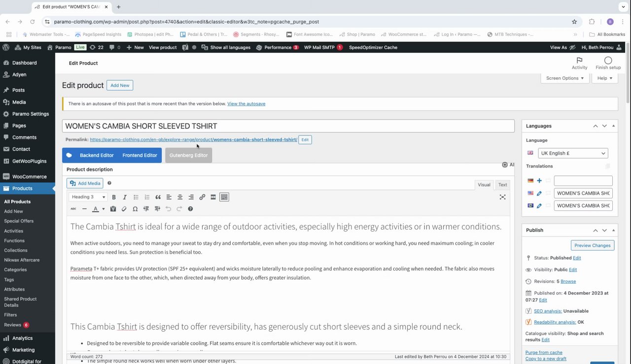Click German translation empty text field
Image resolution: width=631 pixels, height=364 pixels.
pyautogui.click(x=583, y=181)
